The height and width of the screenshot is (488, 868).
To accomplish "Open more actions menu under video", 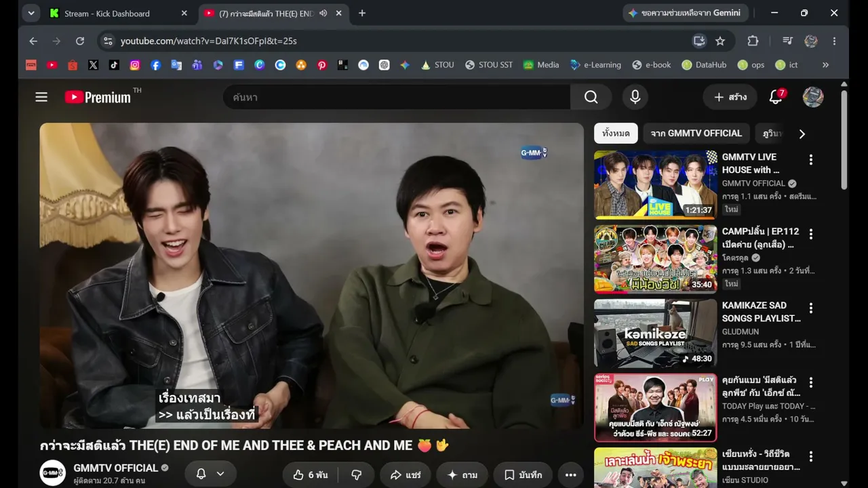I will click(571, 475).
